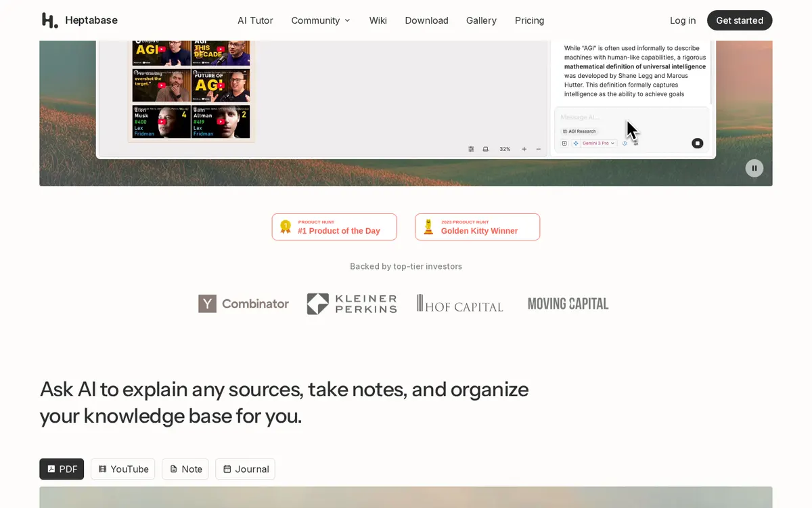Click the chat history clock icon
This screenshot has height=508, width=812.
625,143
